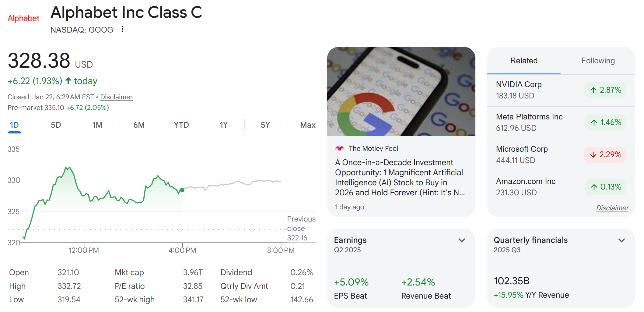Open the Motley Fool AI stock article headline
This screenshot has width=644, height=312.
click(x=399, y=177)
